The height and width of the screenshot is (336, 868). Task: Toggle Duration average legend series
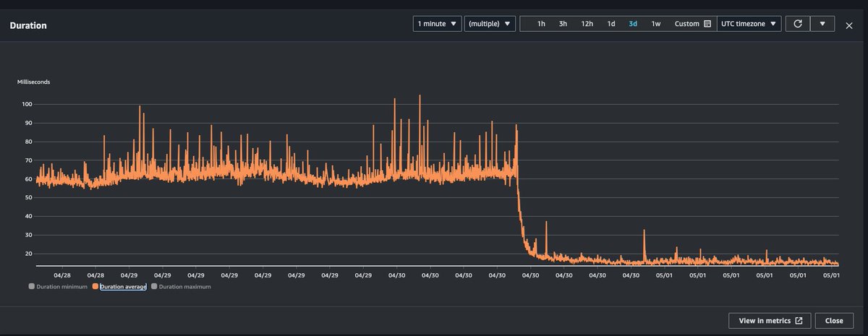point(119,287)
